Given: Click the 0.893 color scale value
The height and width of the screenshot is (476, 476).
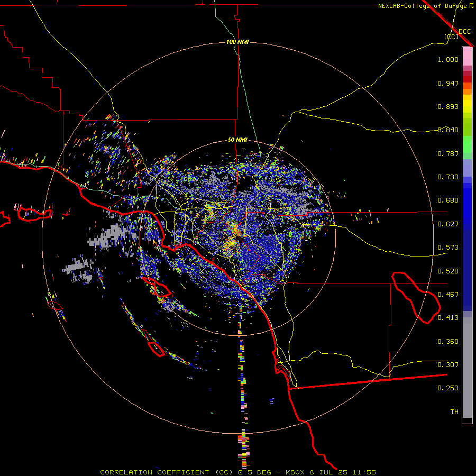Looking at the screenshot, I should point(448,106).
